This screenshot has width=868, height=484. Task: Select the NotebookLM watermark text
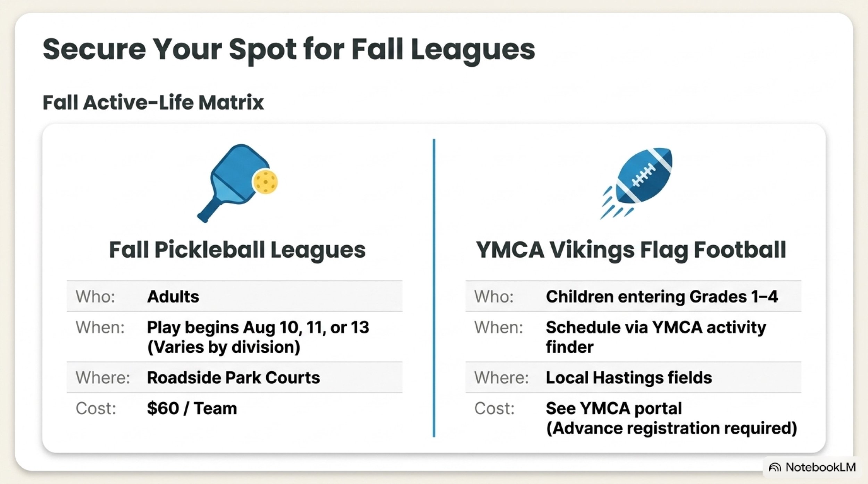point(821,467)
